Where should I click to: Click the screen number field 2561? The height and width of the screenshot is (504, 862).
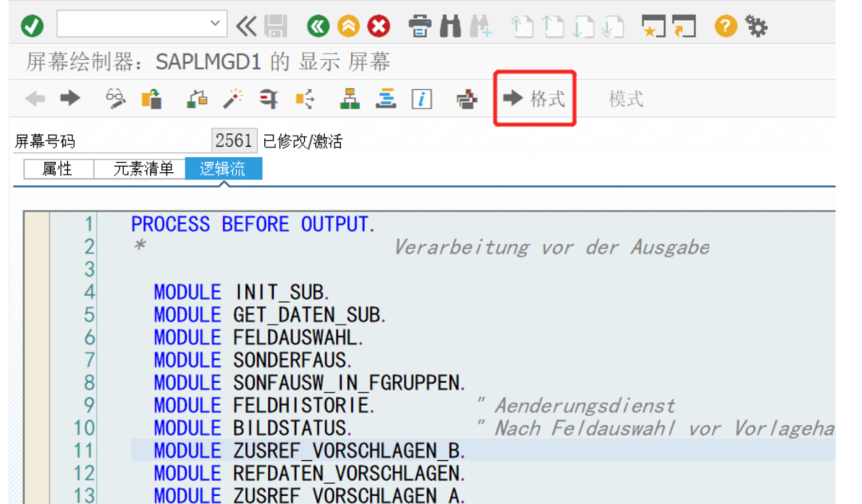pos(234,140)
